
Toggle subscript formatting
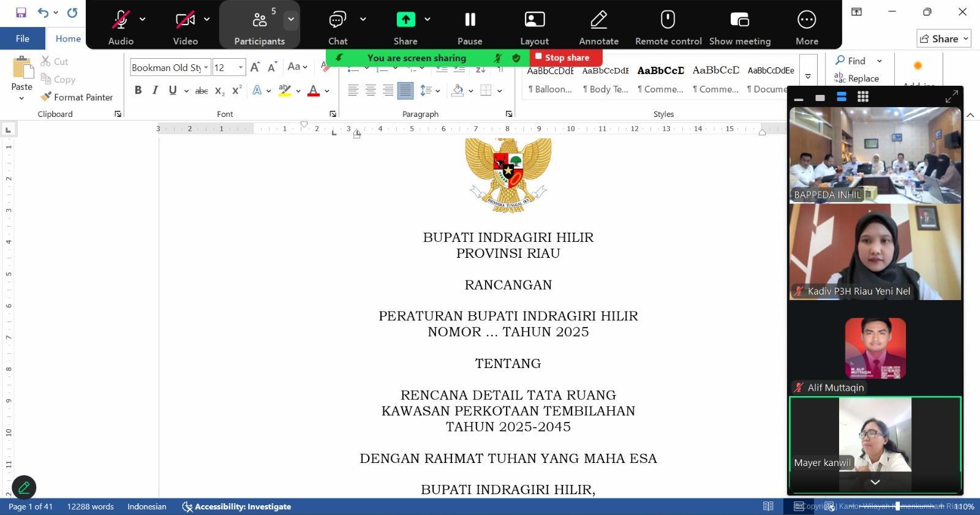[x=220, y=91]
